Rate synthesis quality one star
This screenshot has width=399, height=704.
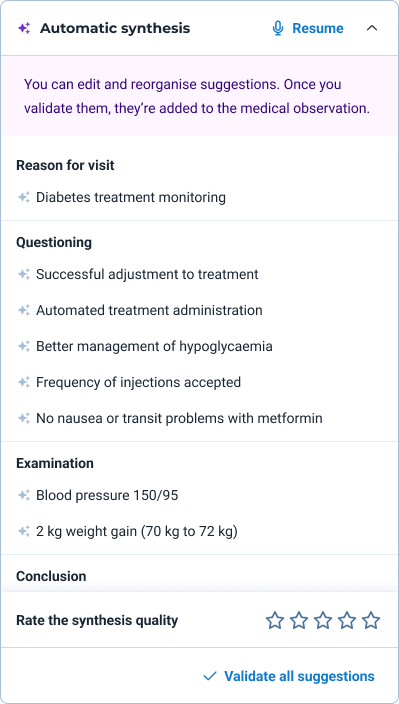(x=275, y=620)
